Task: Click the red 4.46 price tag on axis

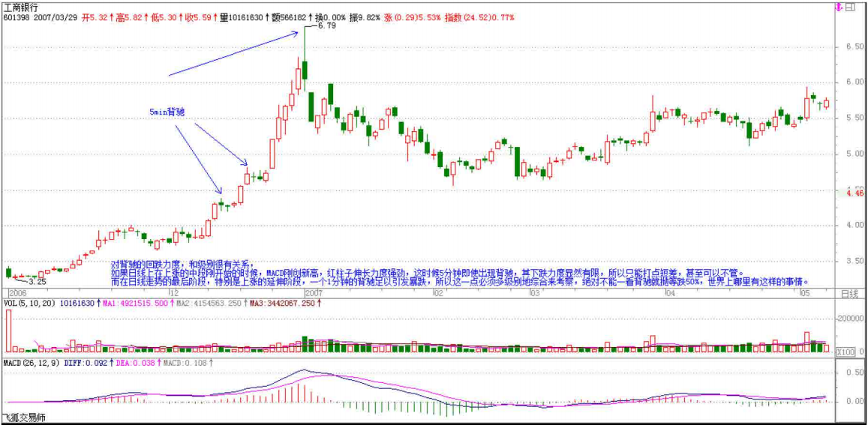Action: pos(854,193)
